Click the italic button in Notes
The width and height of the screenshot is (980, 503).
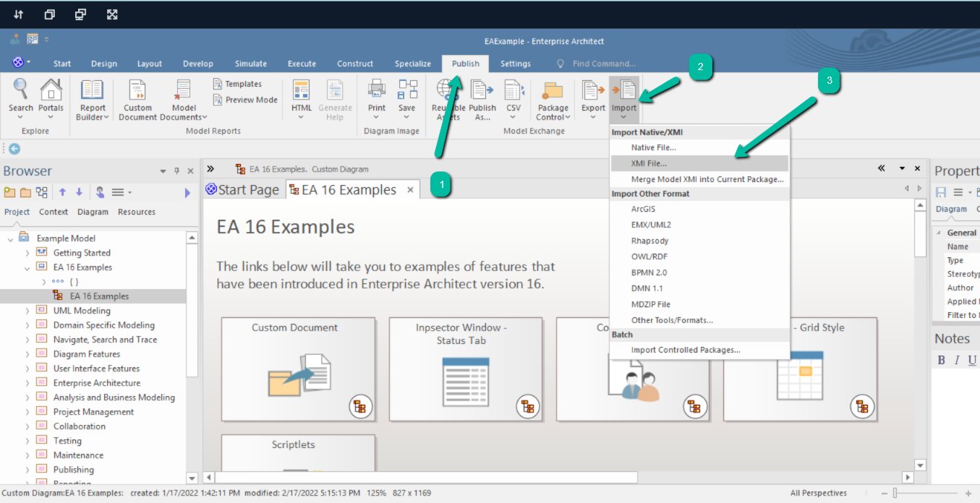coord(957,360)
